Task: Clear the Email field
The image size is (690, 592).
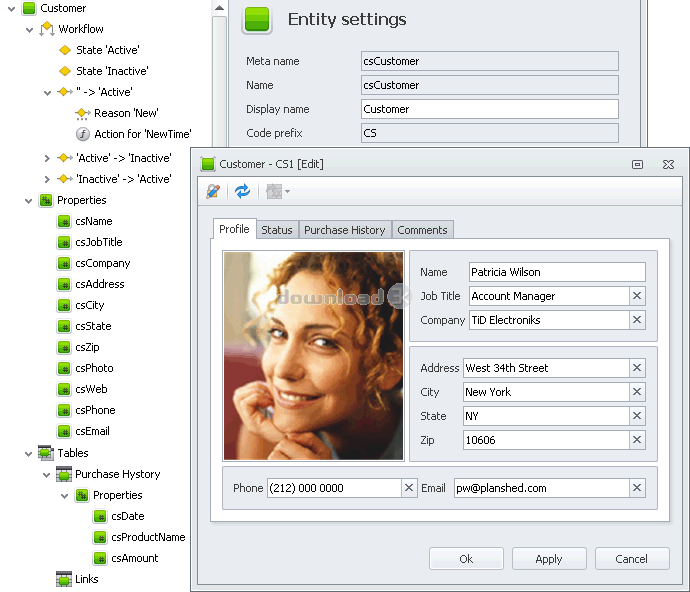Action: [x=637, y=488]
